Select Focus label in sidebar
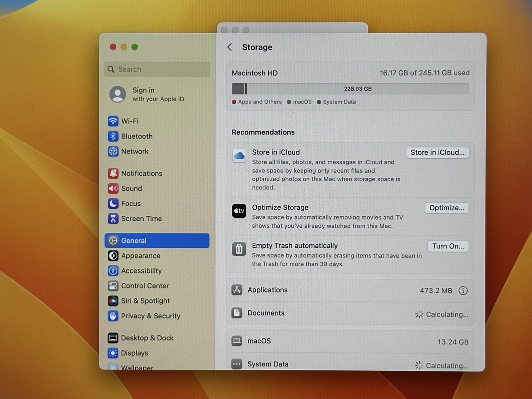Viewport: 532px width, 399px height. point(131,203)
